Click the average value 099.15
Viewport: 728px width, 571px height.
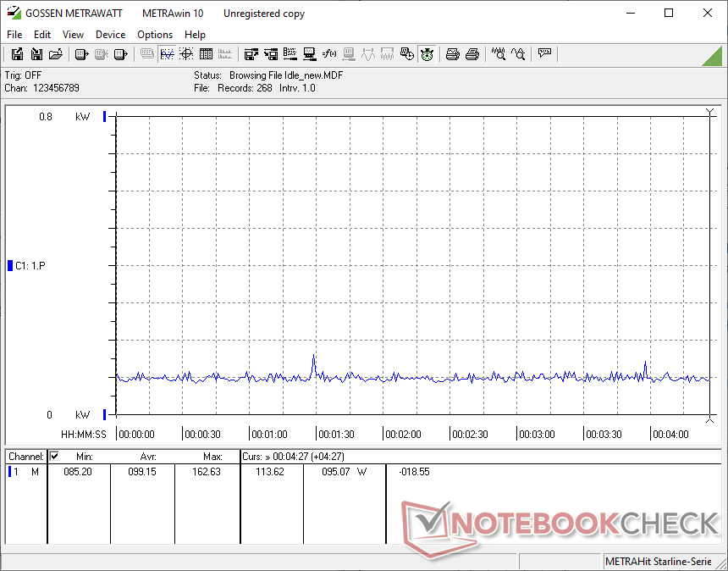[x=141, y=472]
